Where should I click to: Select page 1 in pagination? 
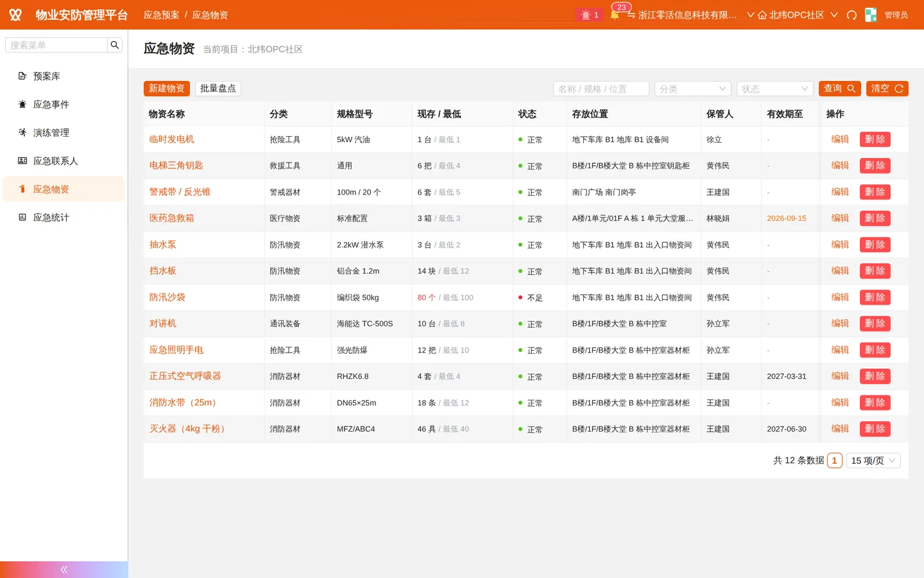point(834,460)
